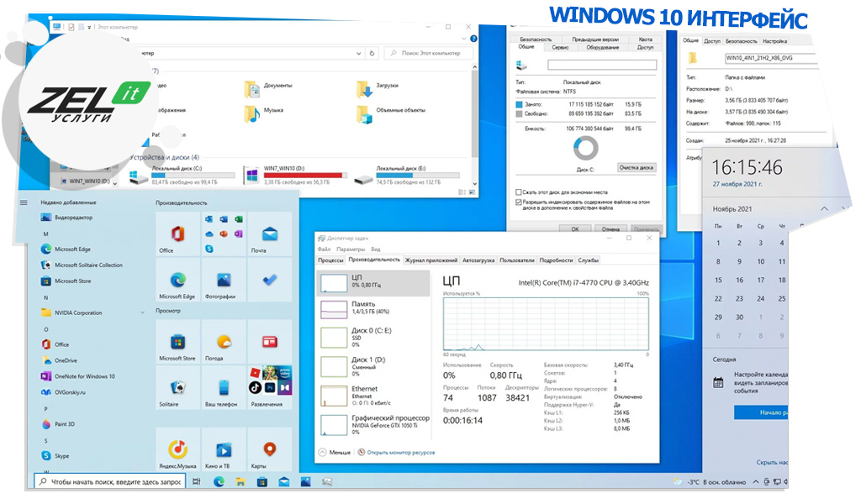The height and width of the screenshot is (504, 861).
Task: Launch the Яндекс.Музыка tile
Action: coord(177,449)
